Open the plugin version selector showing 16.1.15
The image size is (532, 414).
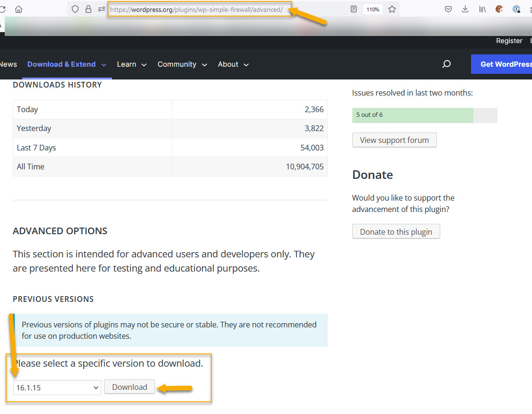pyautogui.click(x=57, y=387)
